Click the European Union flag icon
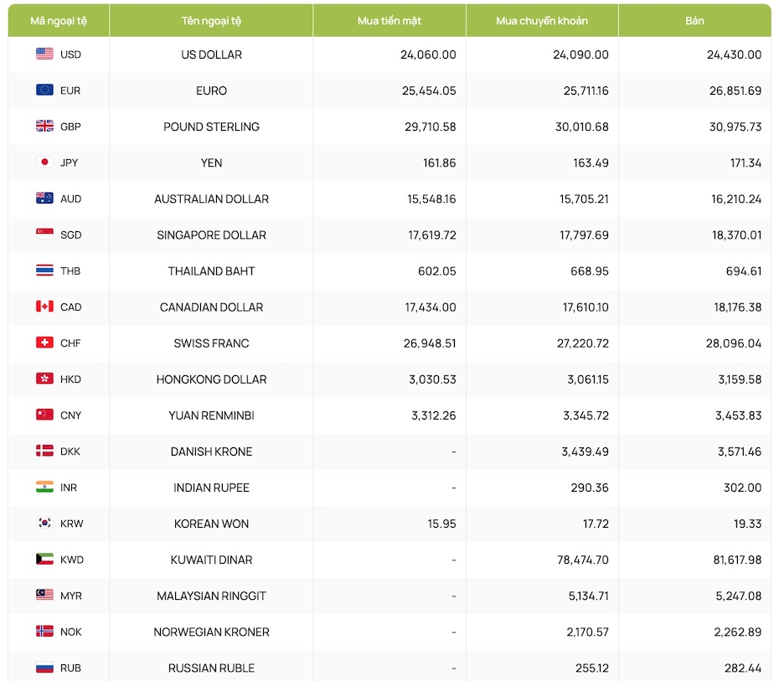Screen dimensions: 784x681 click(x=44, y=90)
